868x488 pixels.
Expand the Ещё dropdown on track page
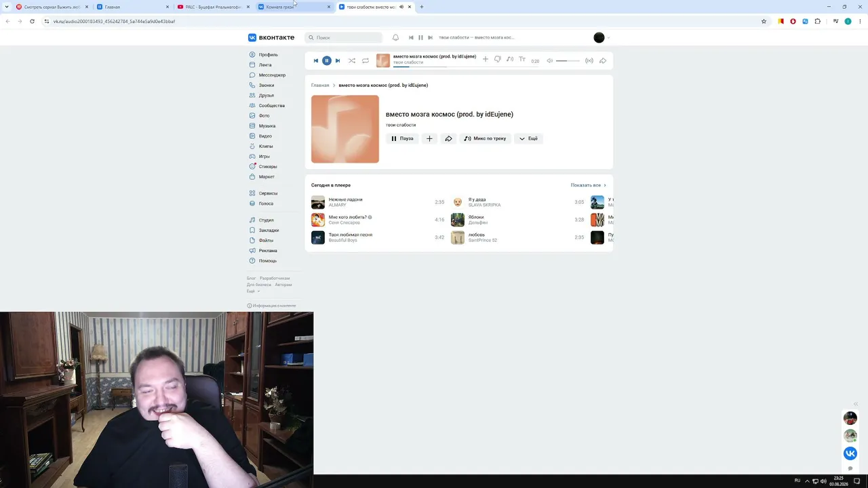[528, 138]
